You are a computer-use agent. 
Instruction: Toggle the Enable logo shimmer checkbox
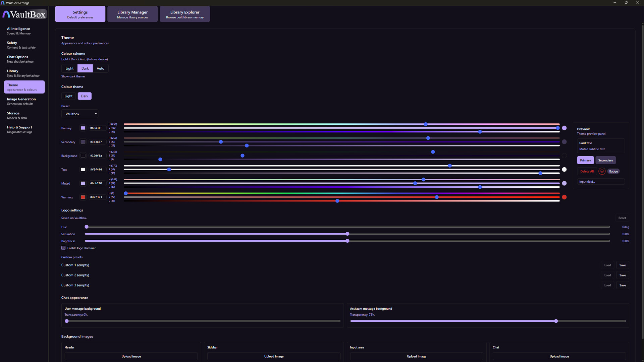63,248
